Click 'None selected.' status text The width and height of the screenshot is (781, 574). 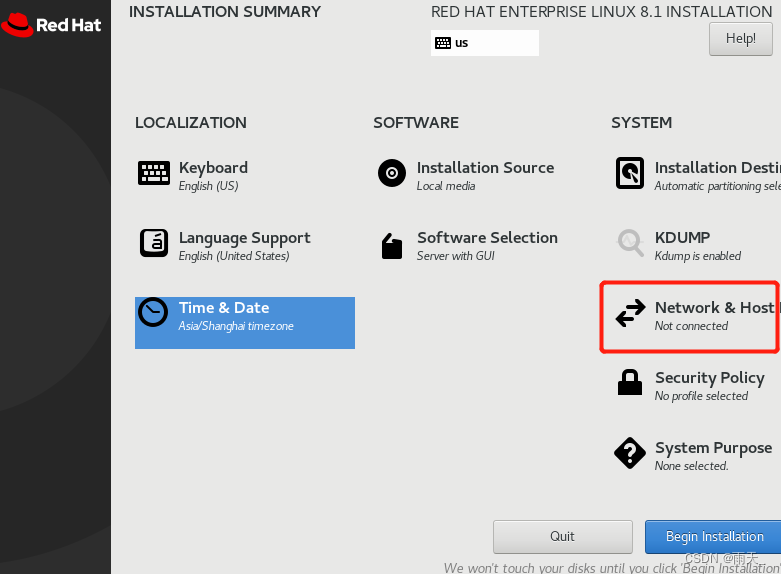691,466
